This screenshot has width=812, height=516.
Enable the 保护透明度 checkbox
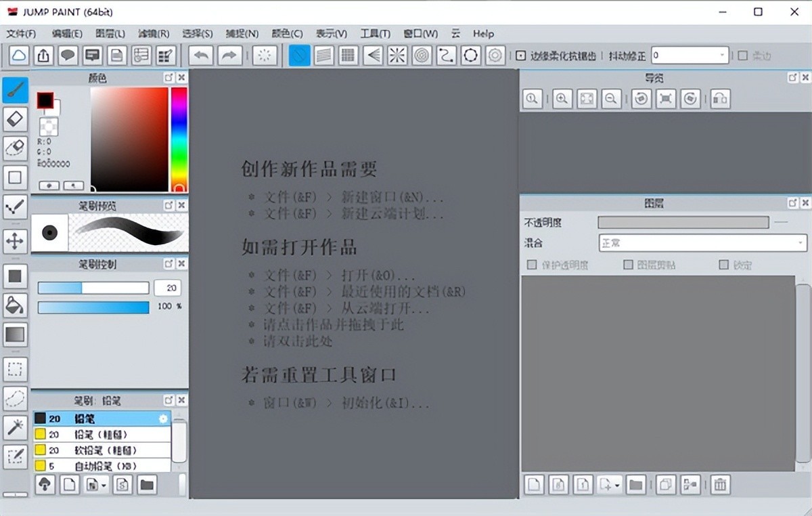click(531, 265)
